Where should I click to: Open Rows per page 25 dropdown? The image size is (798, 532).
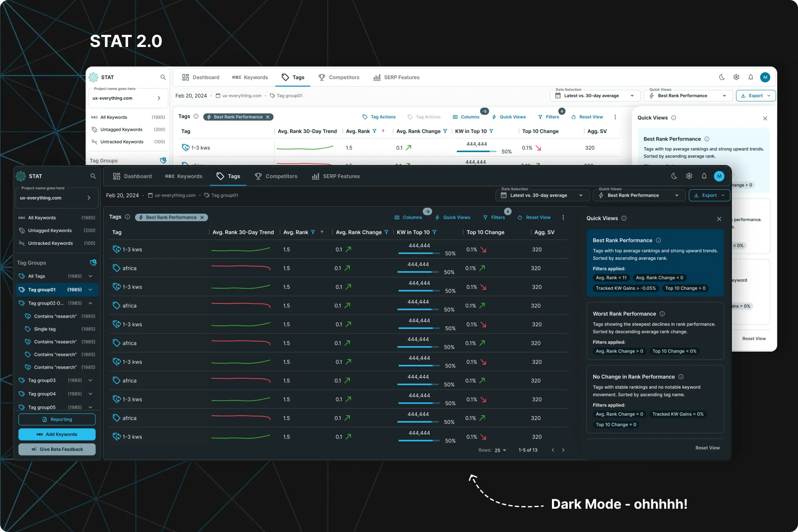pyautogui.click(x=500, y=450)
